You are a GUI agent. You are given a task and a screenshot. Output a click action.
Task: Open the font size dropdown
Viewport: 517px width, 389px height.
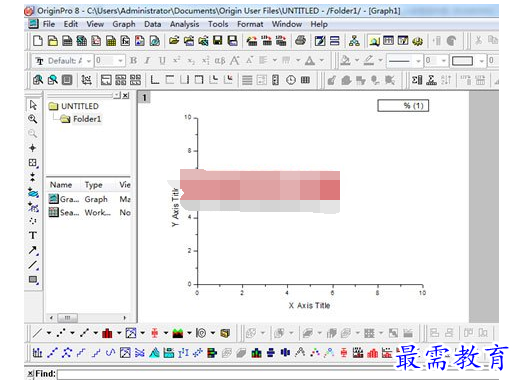pos(121,61)
